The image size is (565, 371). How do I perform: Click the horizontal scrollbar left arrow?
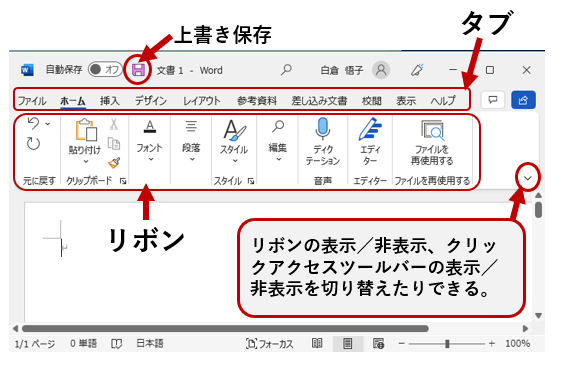tap(15, 328)
